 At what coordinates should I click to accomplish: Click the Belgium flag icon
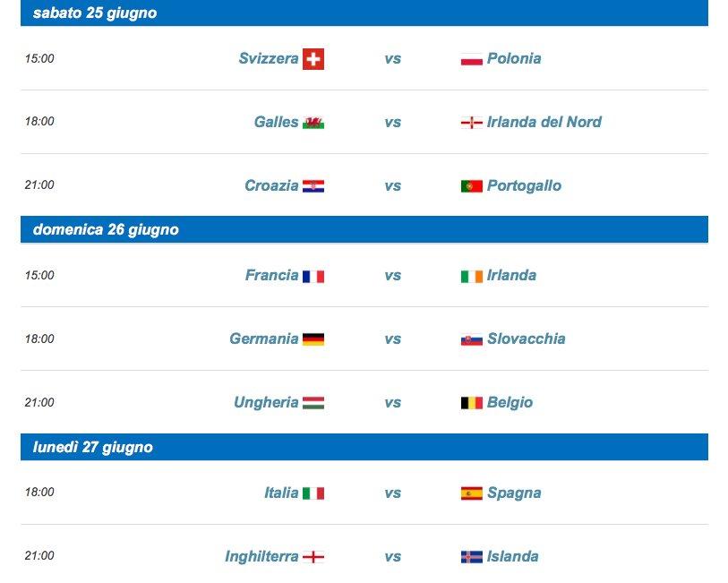point(471,403)
